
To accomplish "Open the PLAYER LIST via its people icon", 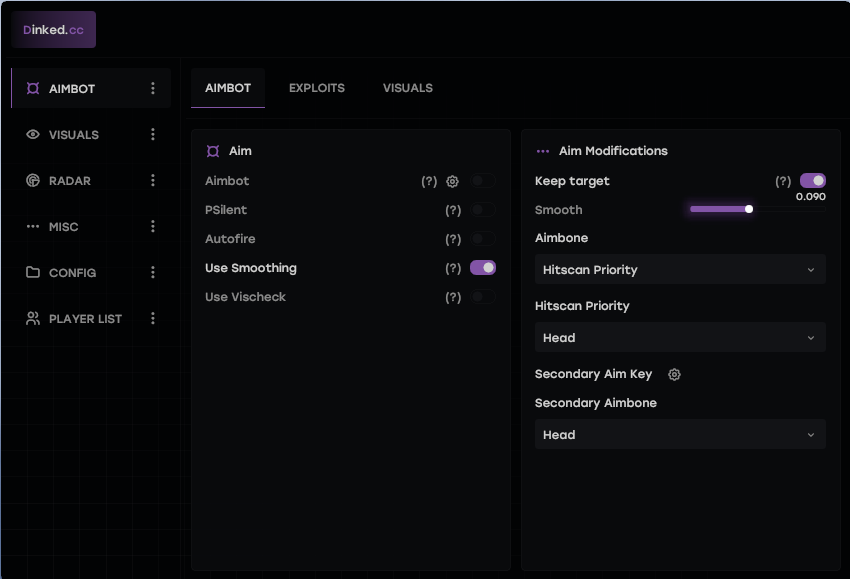I will pos(33,318).
